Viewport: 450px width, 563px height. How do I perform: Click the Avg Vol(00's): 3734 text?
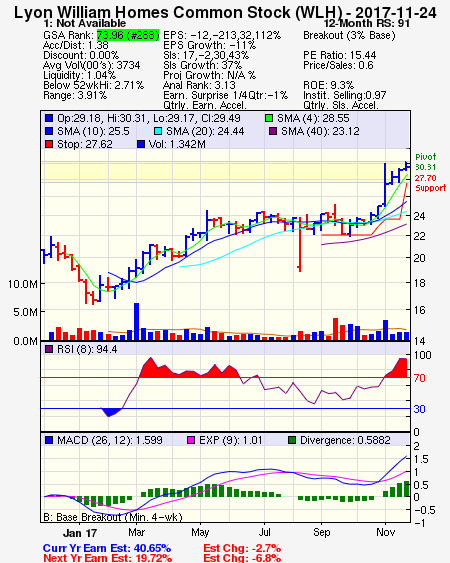click(92, 65)
